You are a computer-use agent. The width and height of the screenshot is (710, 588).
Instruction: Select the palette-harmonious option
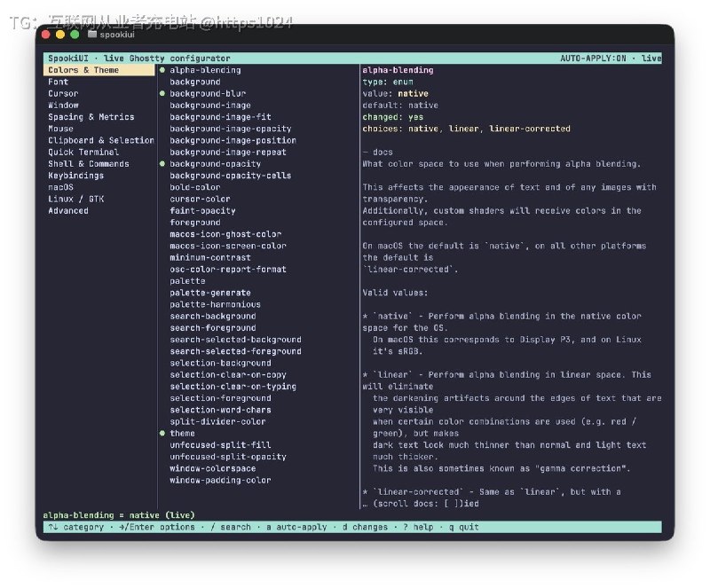pos(216,304)
